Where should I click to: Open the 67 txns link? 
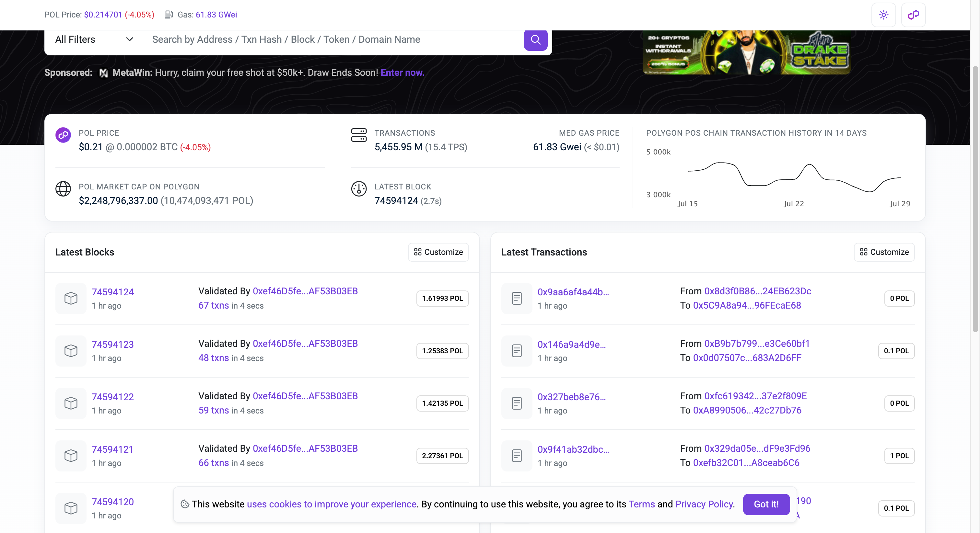(x=214, y=305)
